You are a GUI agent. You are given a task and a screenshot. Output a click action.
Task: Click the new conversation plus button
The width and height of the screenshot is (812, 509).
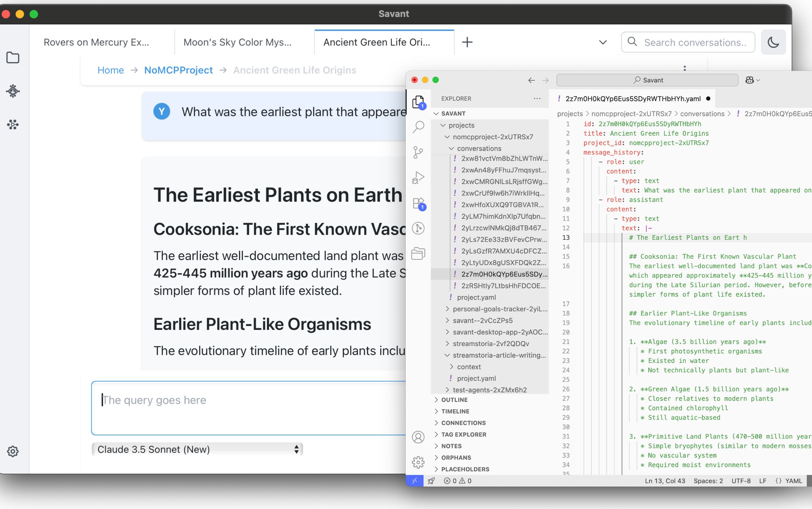pyautogui.click(x=467, y=43)
